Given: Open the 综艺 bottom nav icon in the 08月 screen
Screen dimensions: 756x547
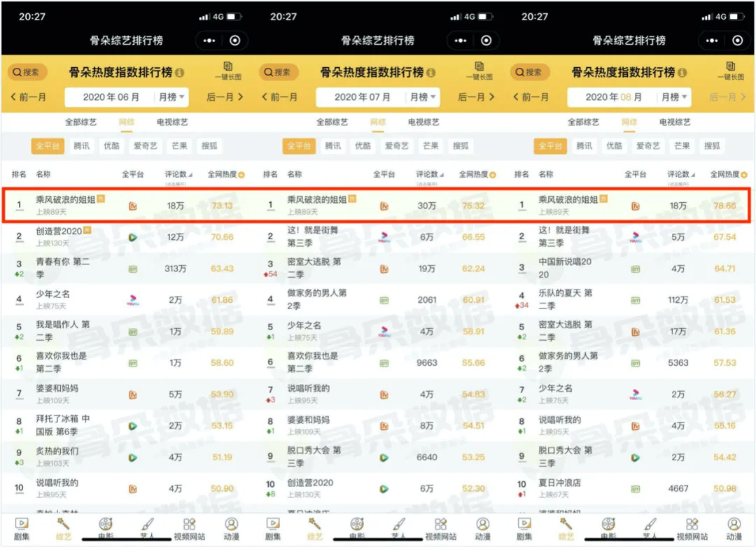Looking at the screenshot, I should pos(566,529).
